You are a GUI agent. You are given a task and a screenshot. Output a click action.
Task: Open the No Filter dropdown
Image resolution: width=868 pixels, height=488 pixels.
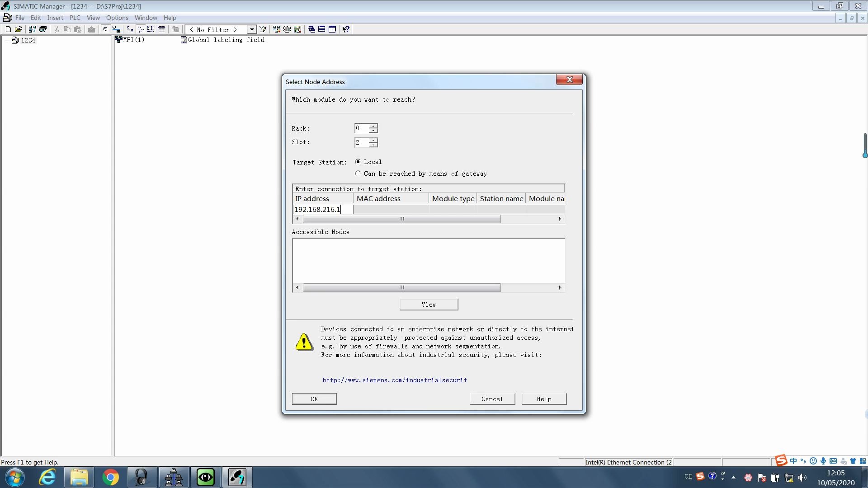tap(252, 30)
